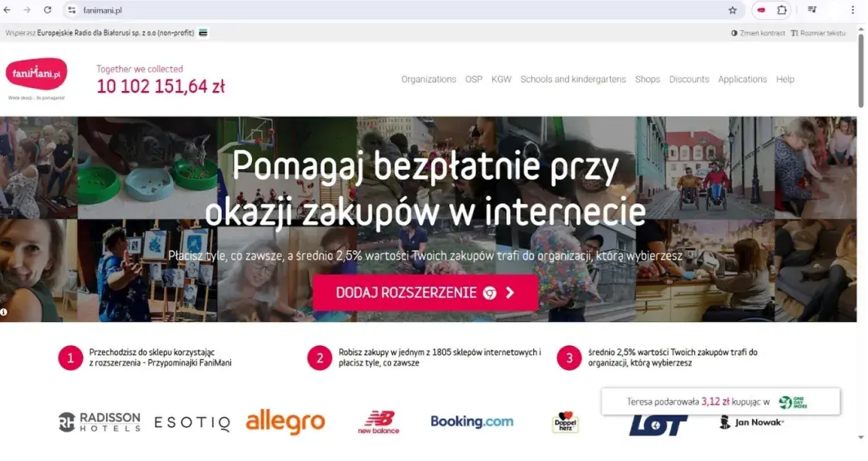Viewport: 868px width, 461px height.
Task: Open the Organizations menu item
Action: click(x=428, y=79)
